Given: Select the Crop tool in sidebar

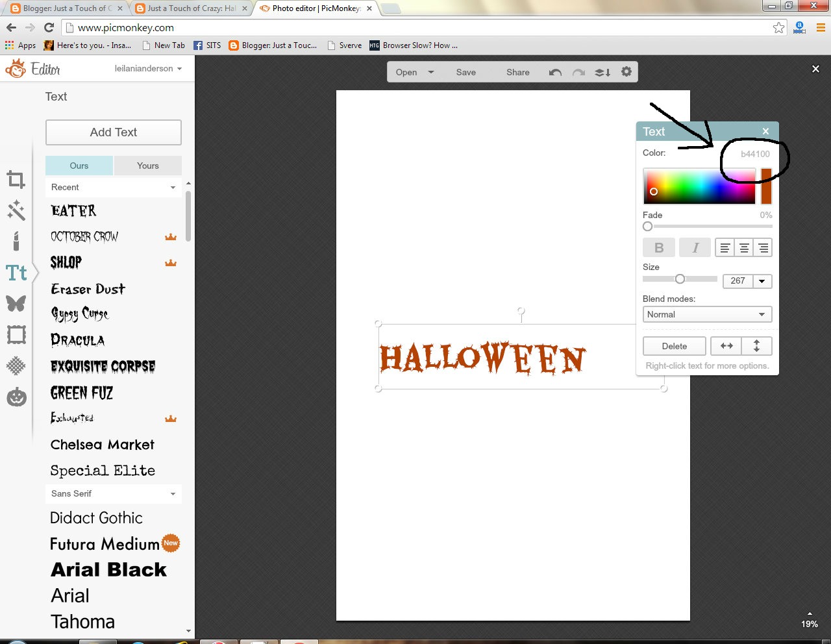Looking at the screenshot, I should click(16, 179).
